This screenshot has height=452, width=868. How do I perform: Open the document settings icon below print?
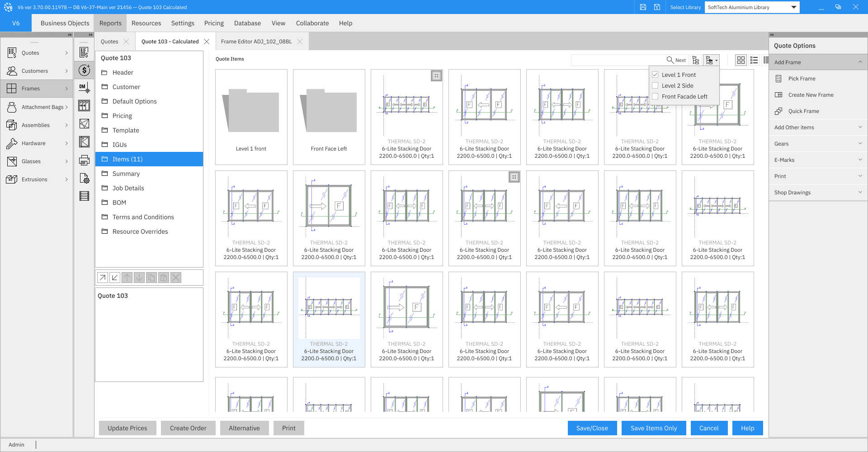pos(84,178)
